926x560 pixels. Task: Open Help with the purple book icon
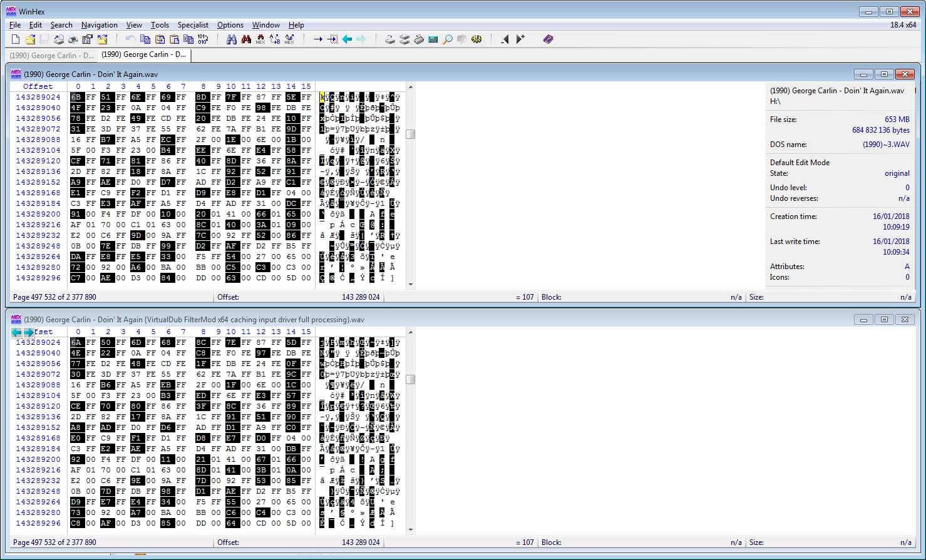(548, 39)
